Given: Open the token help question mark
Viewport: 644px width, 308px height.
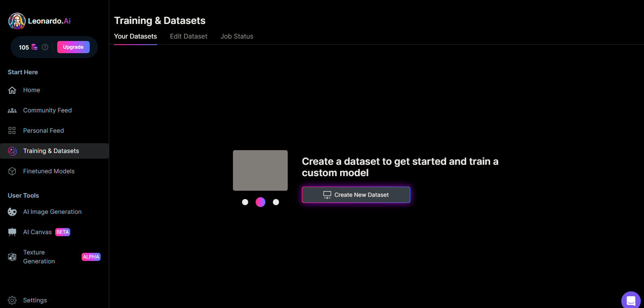Looking at the screenshot, I should click(x=45, y=47).
